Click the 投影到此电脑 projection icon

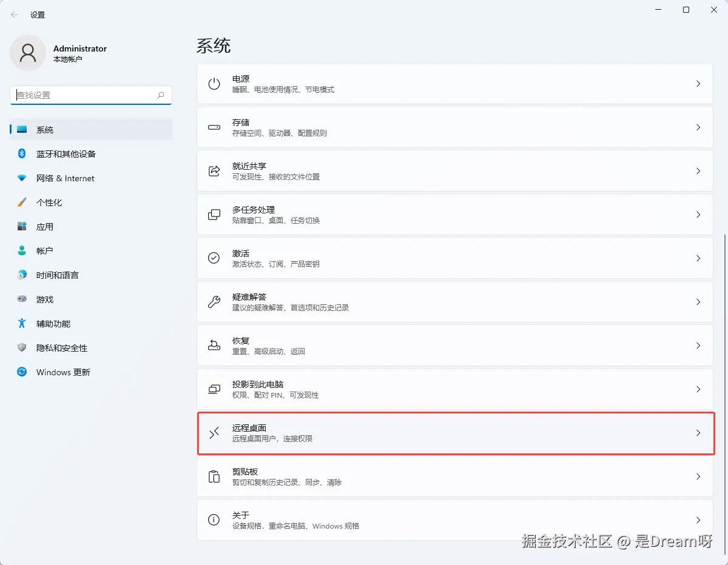[x=214, y=389]
